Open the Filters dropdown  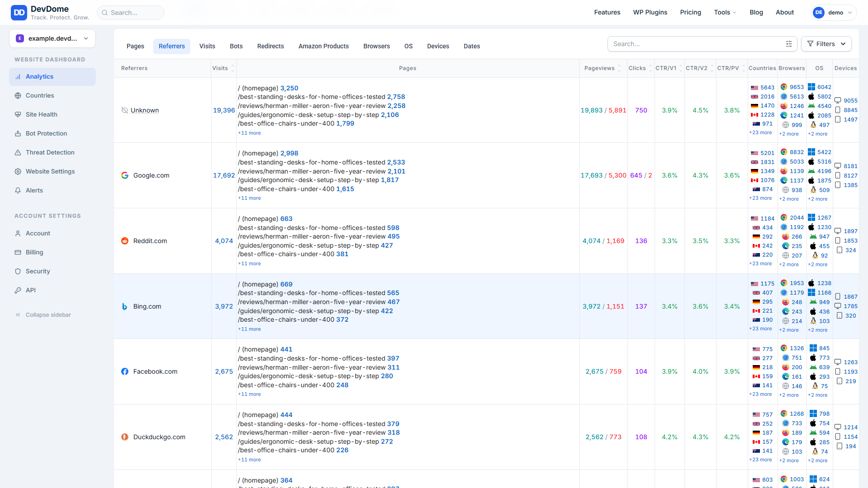coord(826,44)
